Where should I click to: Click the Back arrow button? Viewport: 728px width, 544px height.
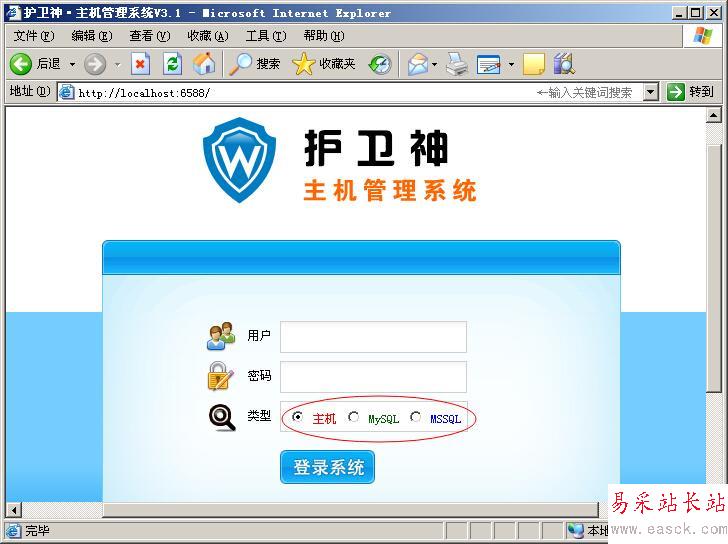tap(21, 64)
